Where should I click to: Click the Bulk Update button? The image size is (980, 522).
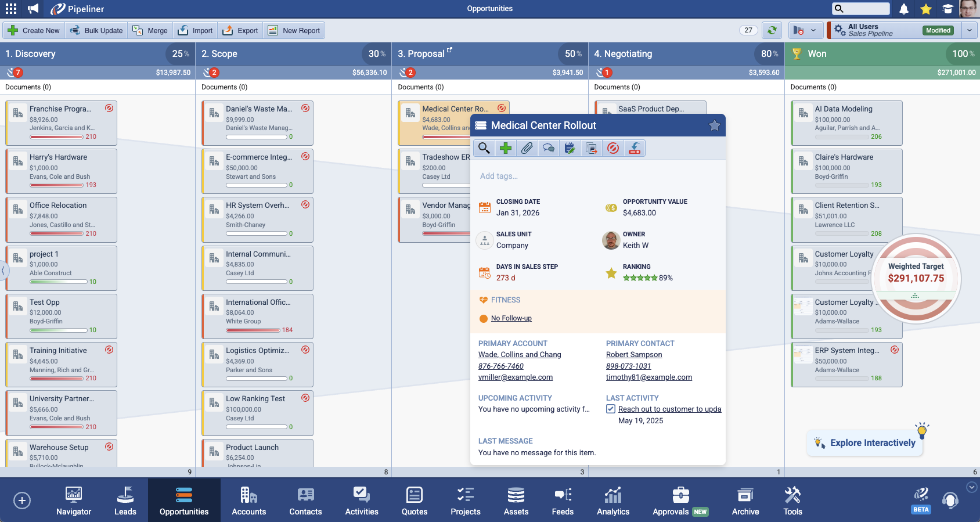(x=96, y=30)
